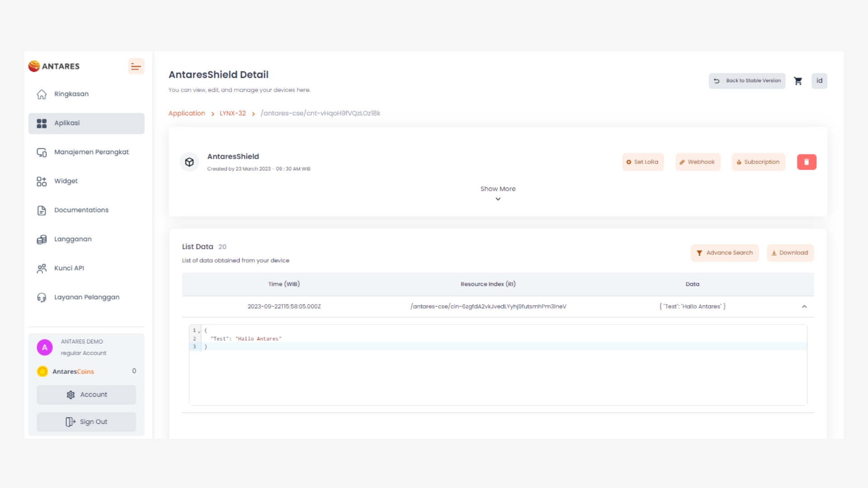The width and height of the screenshot is (868, 488).
Task: Click the data cell Hallo Antares JSON
Action: 692,306
